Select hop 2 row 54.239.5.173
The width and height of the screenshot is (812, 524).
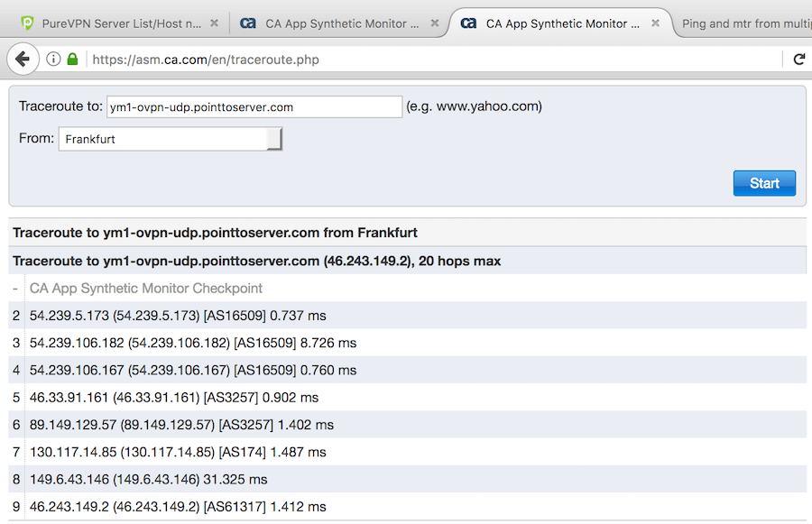(407, 316)
